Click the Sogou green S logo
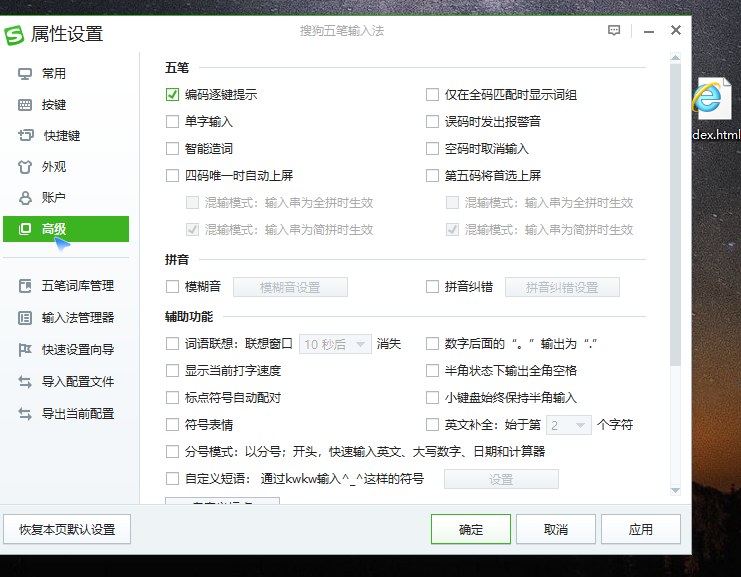The height and width of the screenshot is (577, 741). click(x=14, y=35)
